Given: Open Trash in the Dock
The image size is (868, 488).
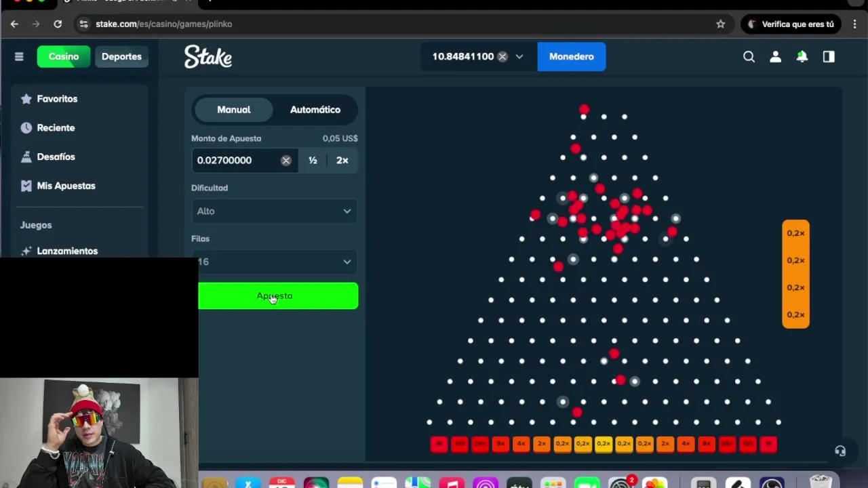Looking at the screenshot, I should pos(821,483).
